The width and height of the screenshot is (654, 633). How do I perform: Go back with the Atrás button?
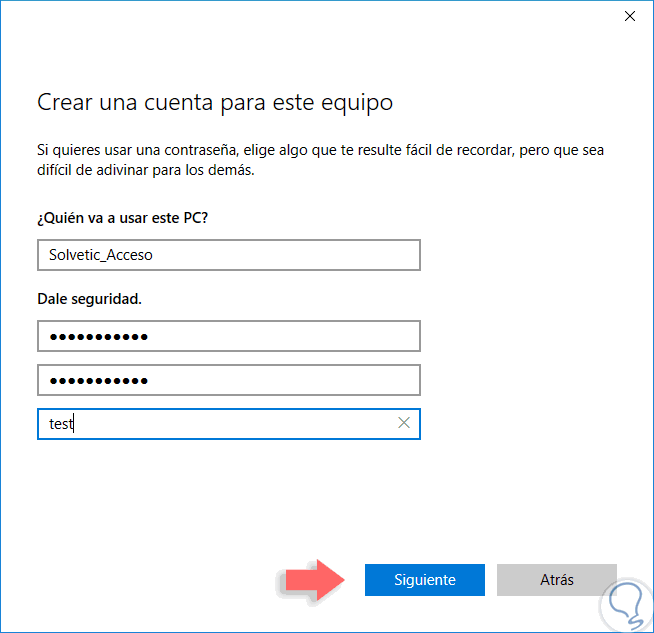(556, 580)
